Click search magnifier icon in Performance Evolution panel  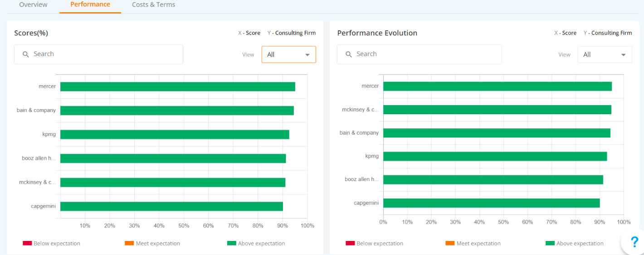tap(349, 54)
